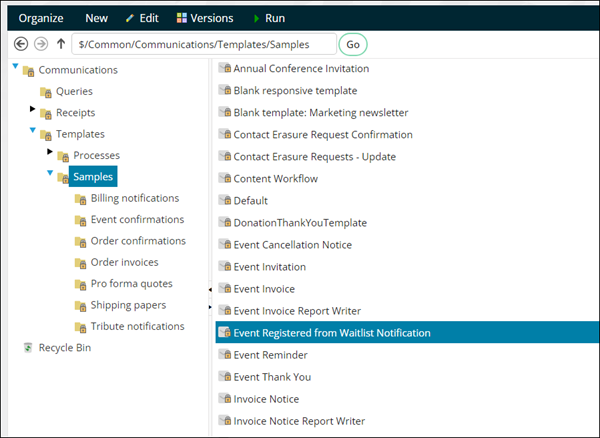Collapse the Communications tree node
The height and width of the screenshot is (438, 600).
[15, 66]
